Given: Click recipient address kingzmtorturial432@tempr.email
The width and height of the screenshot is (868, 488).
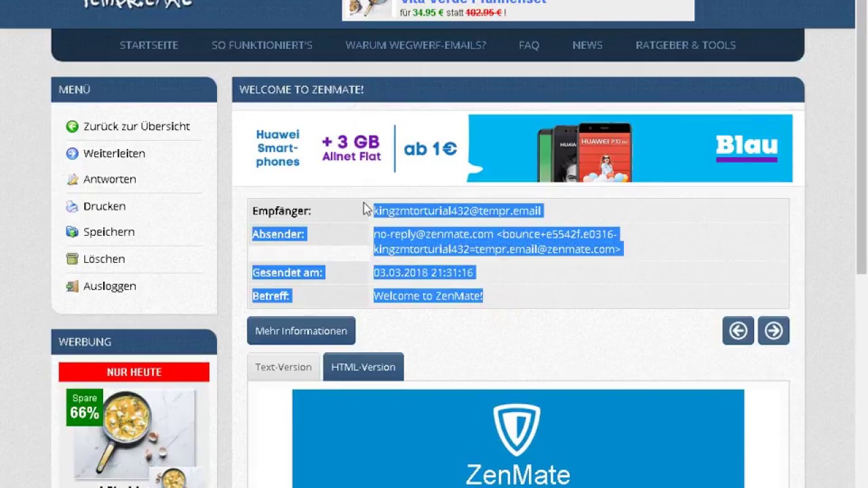Looking at the screenshot, I should (457, 211).
